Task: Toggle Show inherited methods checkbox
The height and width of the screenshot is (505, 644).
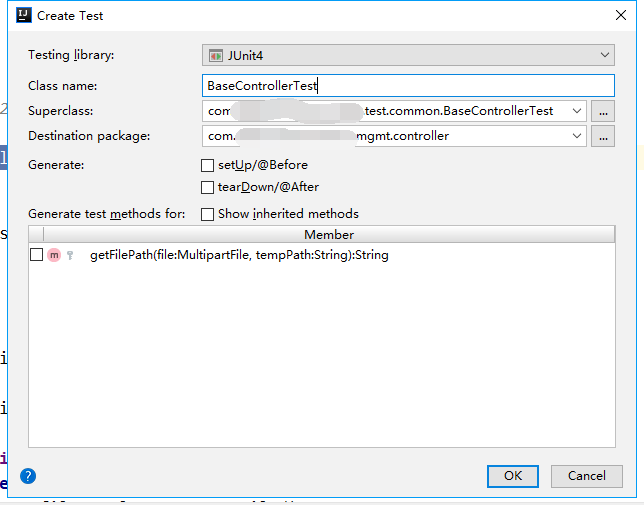Action: pos(208,214)
